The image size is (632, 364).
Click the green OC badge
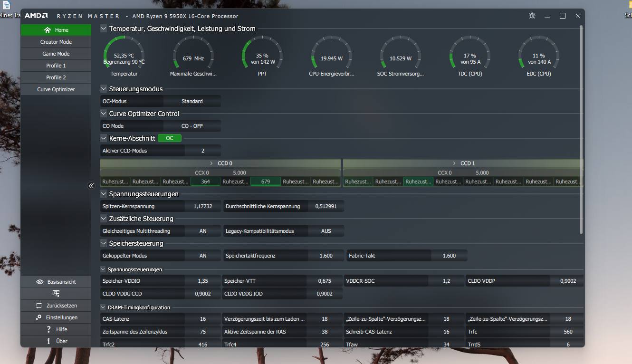(170, 138)
